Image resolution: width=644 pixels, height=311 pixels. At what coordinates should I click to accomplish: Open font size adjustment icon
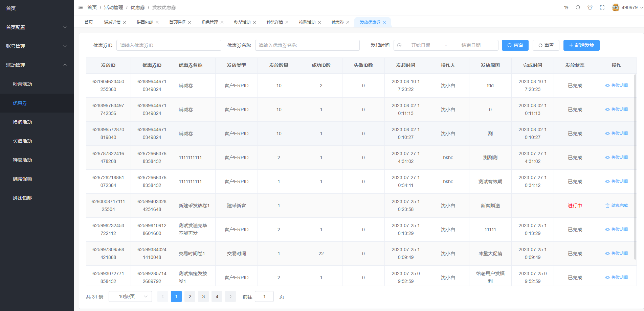pos(566,7)
